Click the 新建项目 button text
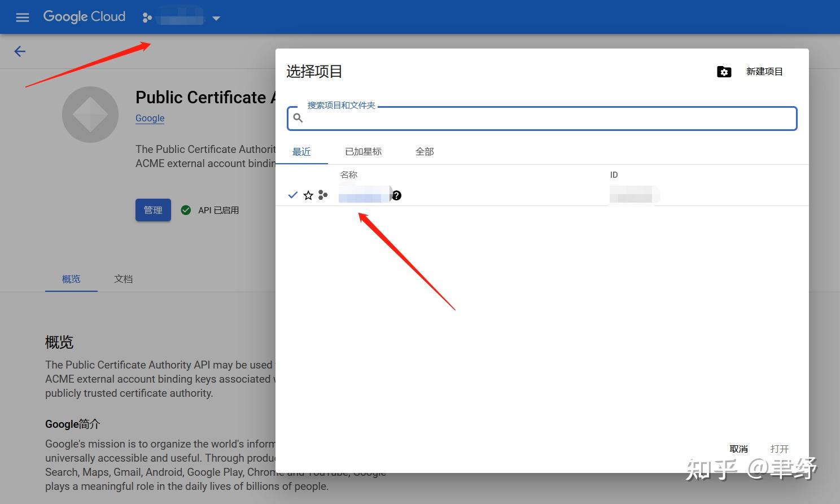The height and width of the screenshot is (504, 840). click(764, 72)
